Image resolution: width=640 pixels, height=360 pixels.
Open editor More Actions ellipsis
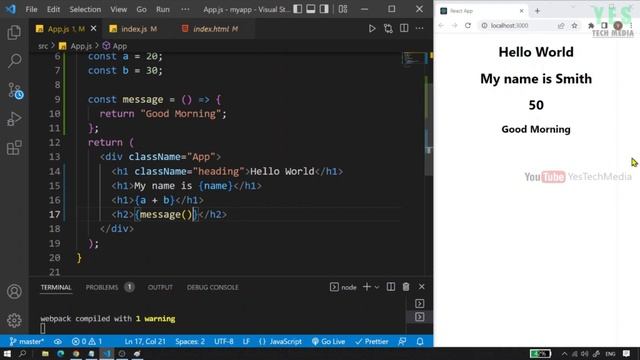pyautogui.click(x=420, y=28)
